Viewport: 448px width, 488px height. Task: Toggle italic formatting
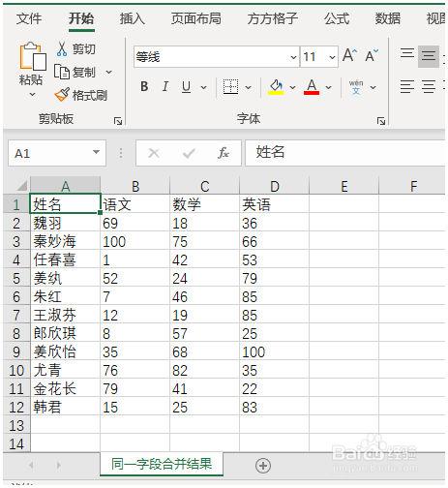(x=165, y=86)
